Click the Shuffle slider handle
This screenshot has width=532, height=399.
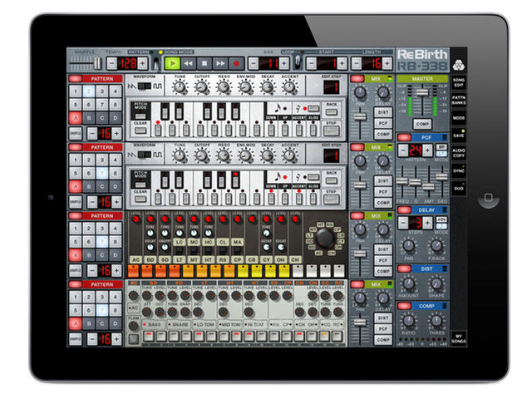click(97, 63)
